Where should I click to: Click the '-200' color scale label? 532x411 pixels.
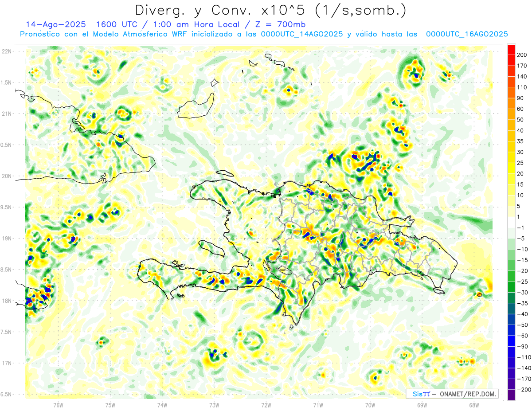click(524, 390)
